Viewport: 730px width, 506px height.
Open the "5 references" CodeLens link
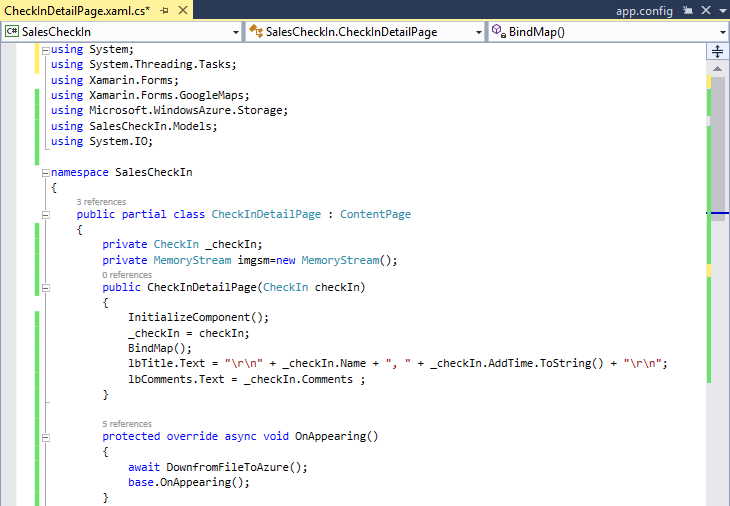click(127, 424)
